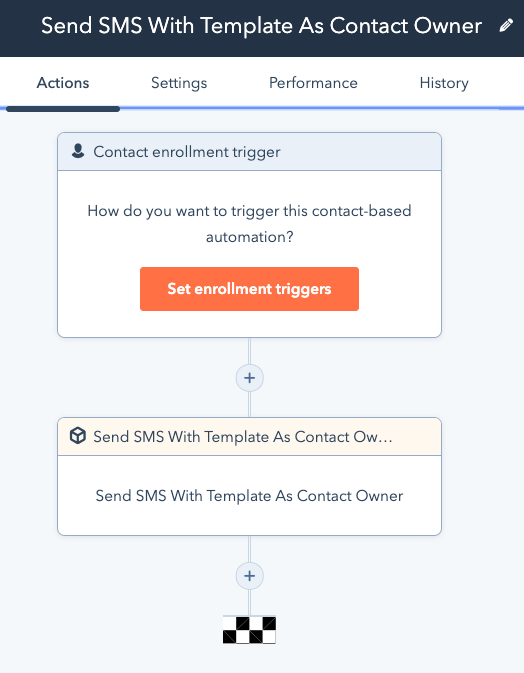Click the checkered flag end-of-workflow icon
This screenshot has width=524, height=673.
[x=249, y=630]
